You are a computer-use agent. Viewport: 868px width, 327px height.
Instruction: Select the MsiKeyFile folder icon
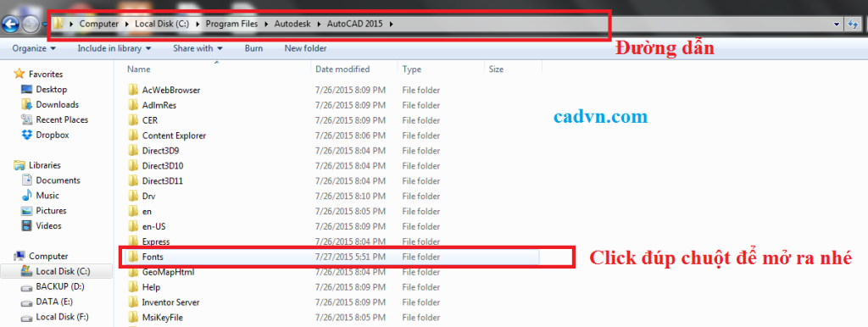(x=133, y=317)
